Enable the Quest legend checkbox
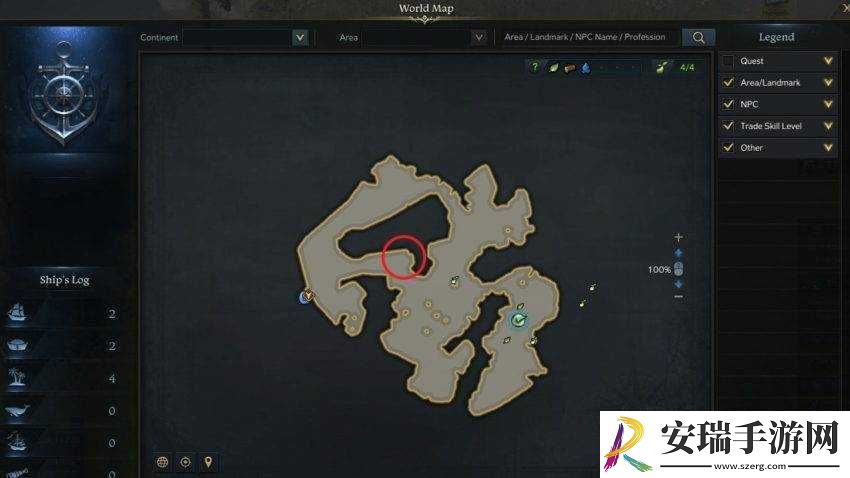The width and height of the screenshot is (850, 478). tap(728, 61)
